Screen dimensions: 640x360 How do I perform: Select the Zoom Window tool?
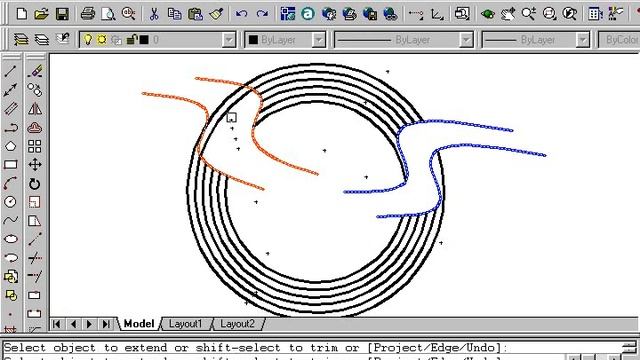point(549,14)
